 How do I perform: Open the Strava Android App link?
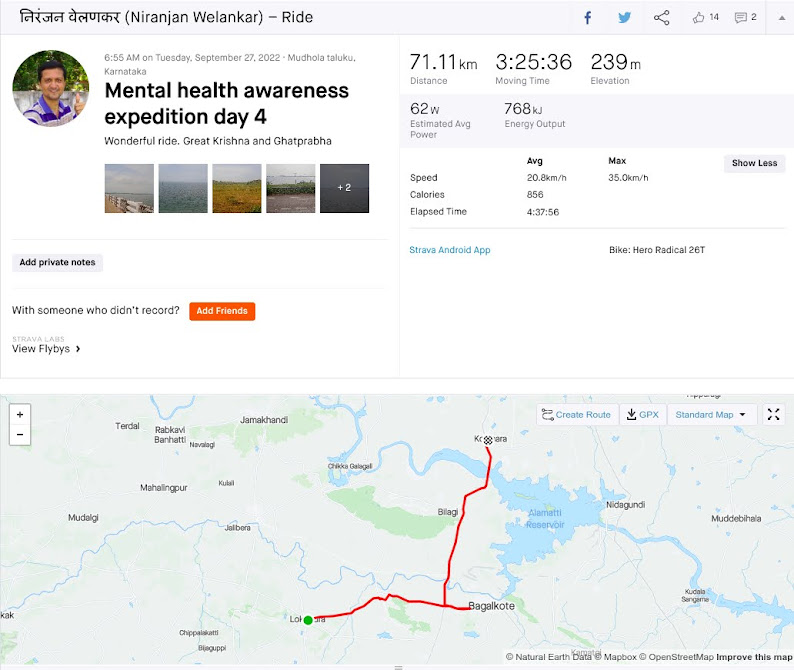tap(450, 250)
